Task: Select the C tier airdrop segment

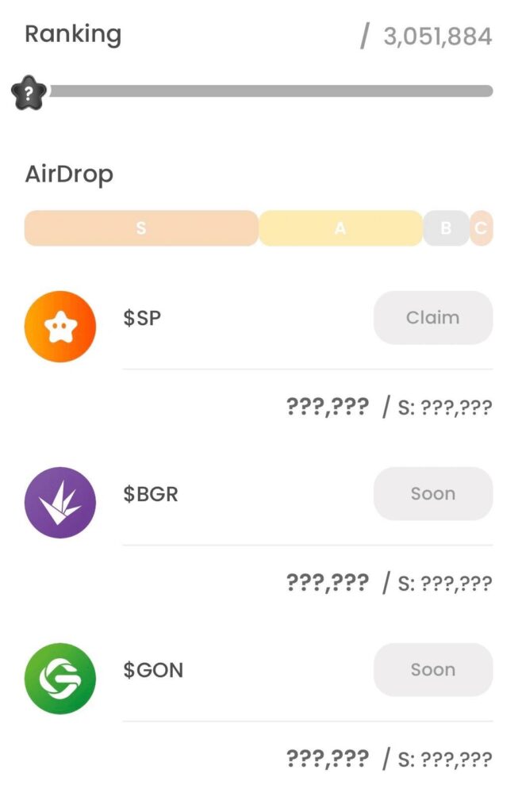Action: point(481,228)
